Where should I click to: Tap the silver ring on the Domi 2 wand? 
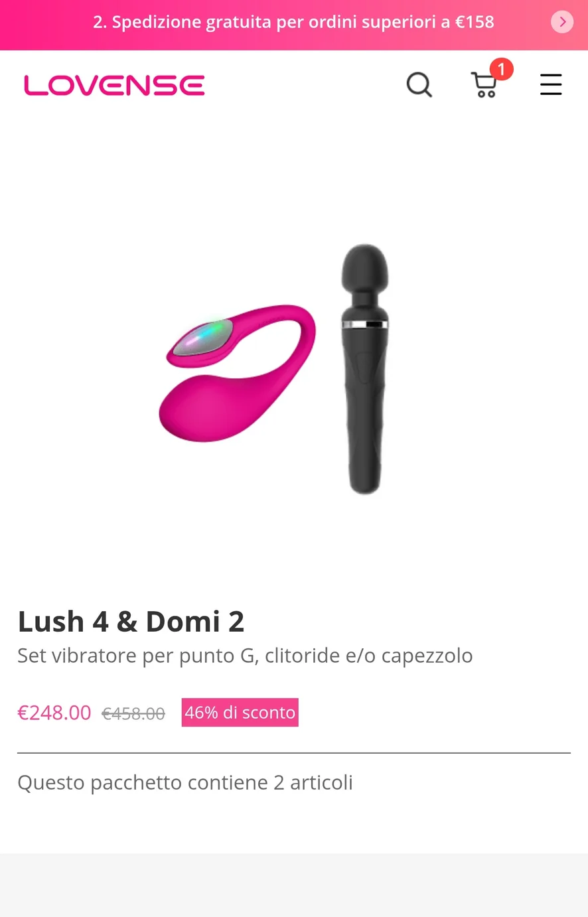point(364,324)
